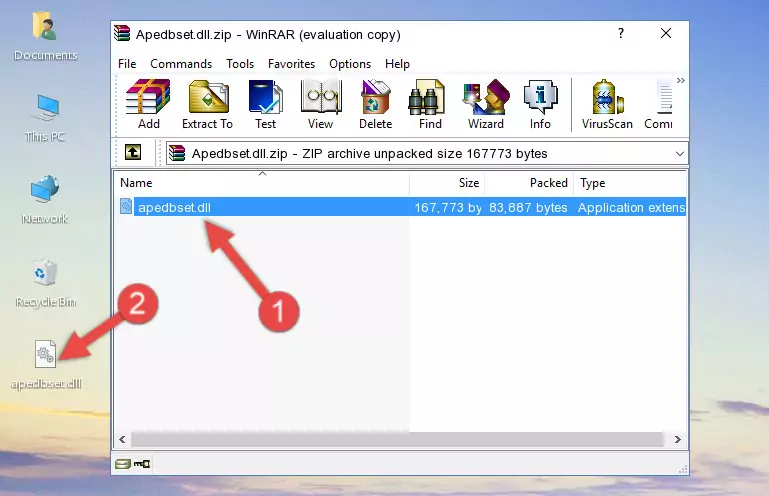Select the This PC desktop icon
Viewport: 769px width, 496px height.
coord(45,118)
